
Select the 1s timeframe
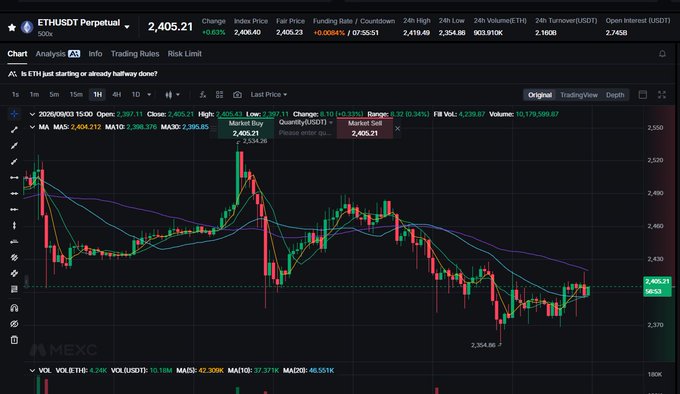(x=15, y=94)
